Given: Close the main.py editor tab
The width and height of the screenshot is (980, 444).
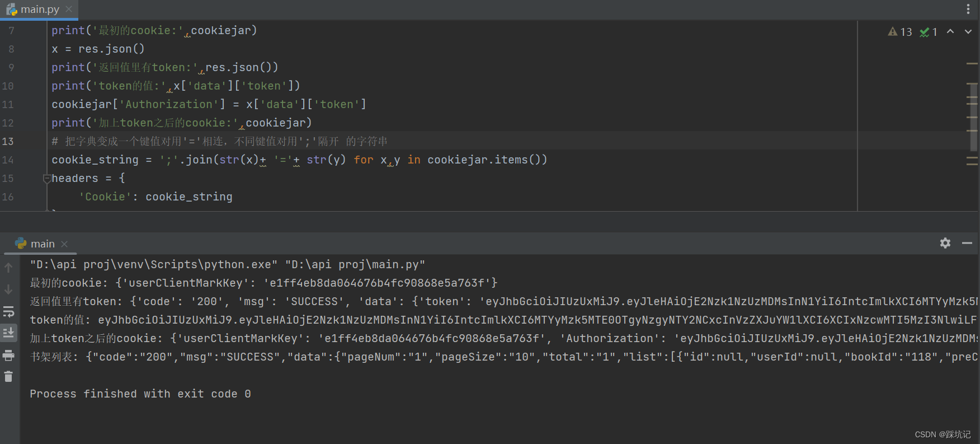Looking at the screenshot, I should point(69,10).
